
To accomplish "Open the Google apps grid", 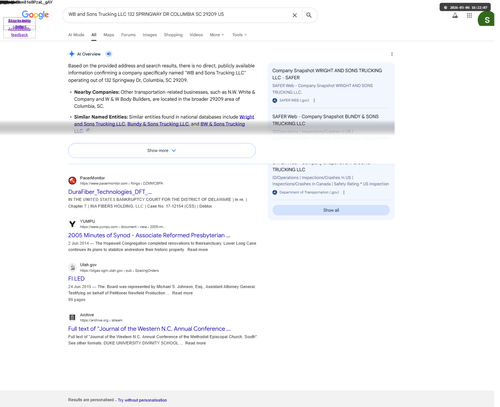I will [x=469, y=15].
